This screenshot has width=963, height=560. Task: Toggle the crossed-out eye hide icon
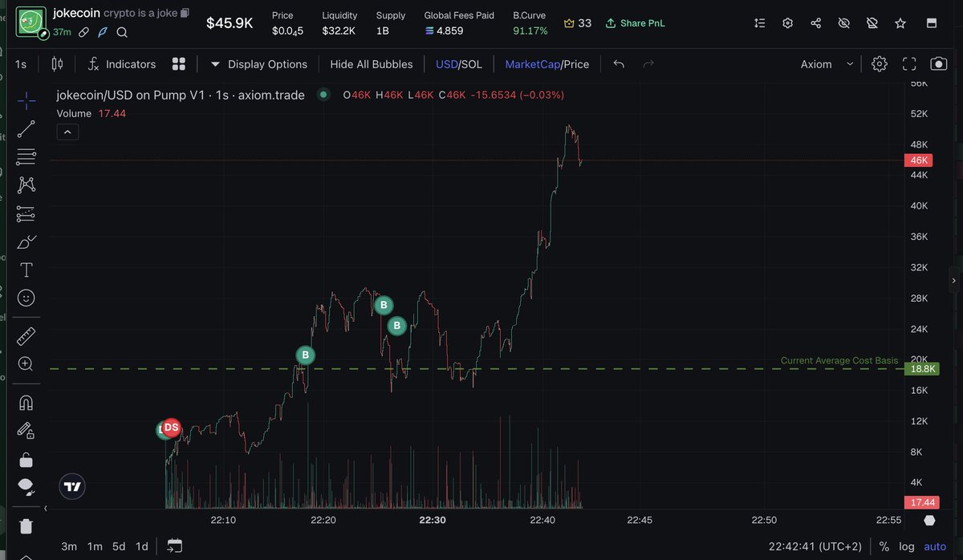[x=843, y=23]
